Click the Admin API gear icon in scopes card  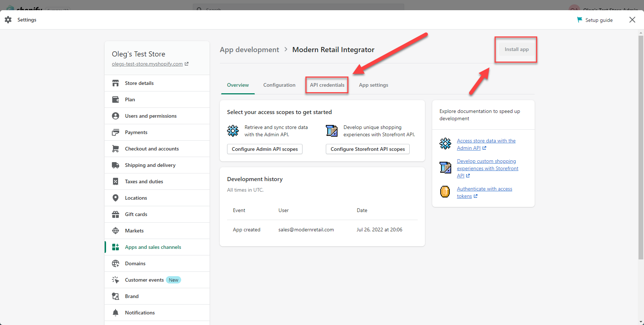pyautogui.click(x=233, y=130)
